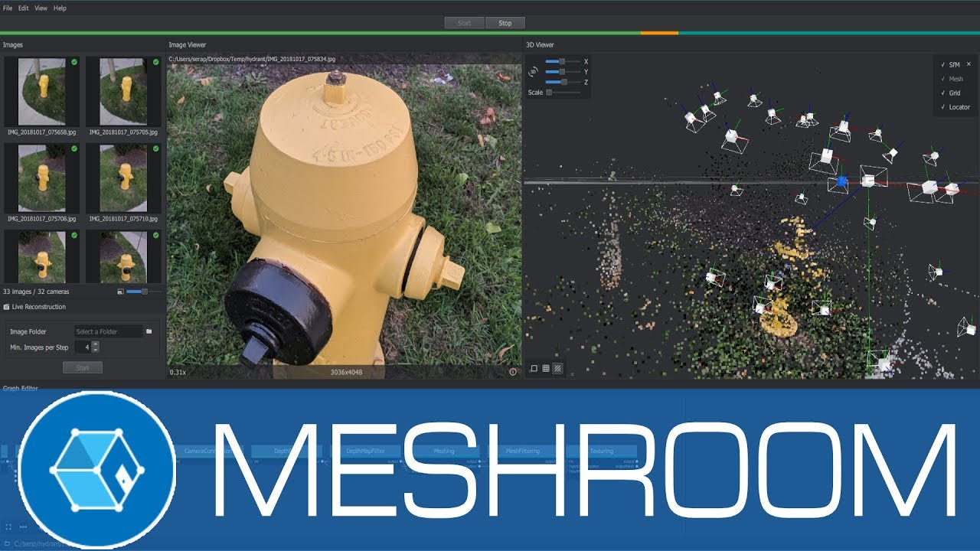
Task: Select solid render mode icon
Action: [x=534, y=368]
